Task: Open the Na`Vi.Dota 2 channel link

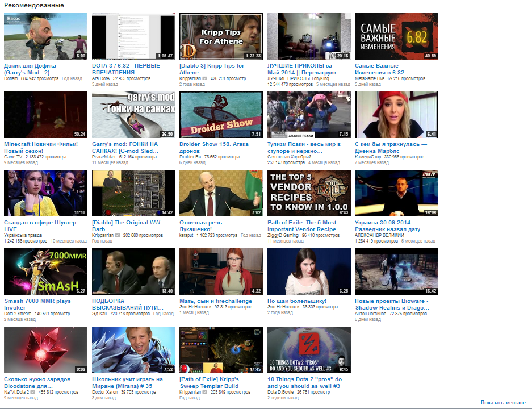Action: 16,392
